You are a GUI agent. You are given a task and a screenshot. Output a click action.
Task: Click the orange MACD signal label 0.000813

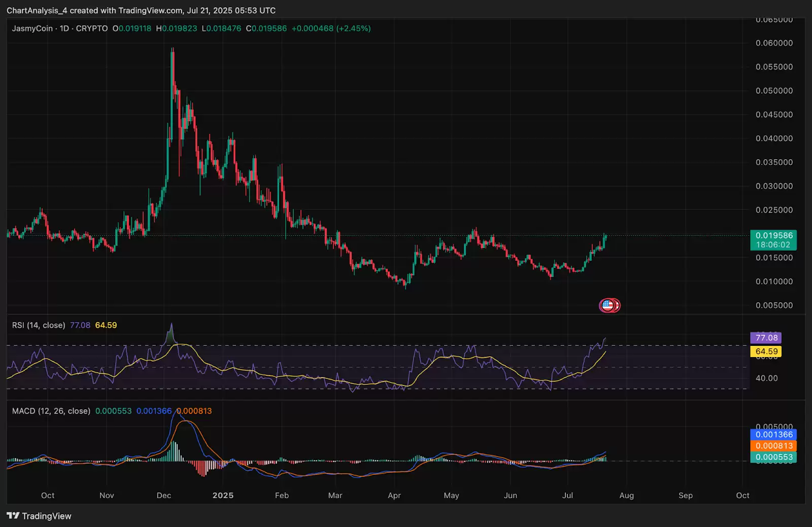click(x=774, y=446)
